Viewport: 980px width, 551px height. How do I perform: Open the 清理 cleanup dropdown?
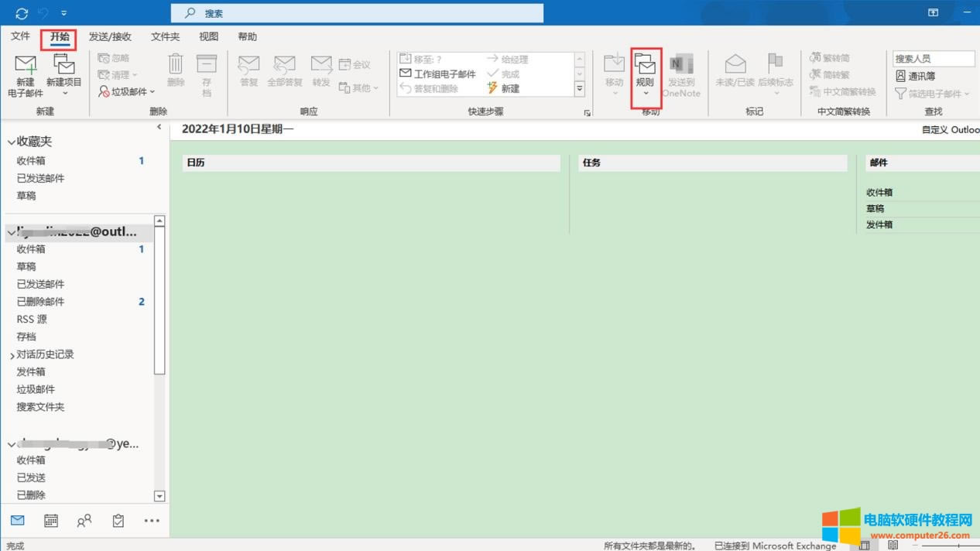(x=118, y=75)
